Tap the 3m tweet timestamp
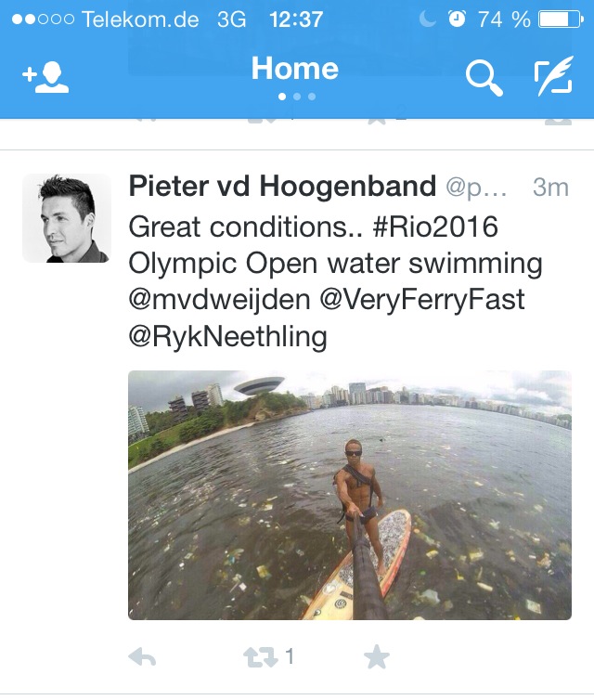The image size is (594, 700). (x=549, y=188)
